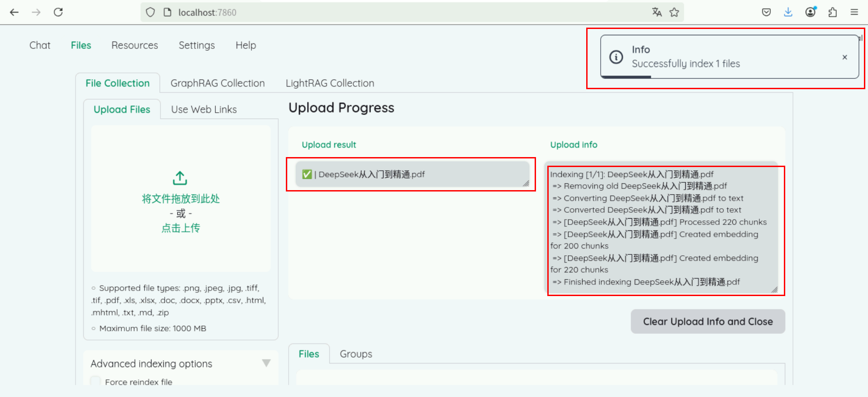868x397 pixels.
Task: Click the page info icon before localhost
Action: tap(167, 12)
